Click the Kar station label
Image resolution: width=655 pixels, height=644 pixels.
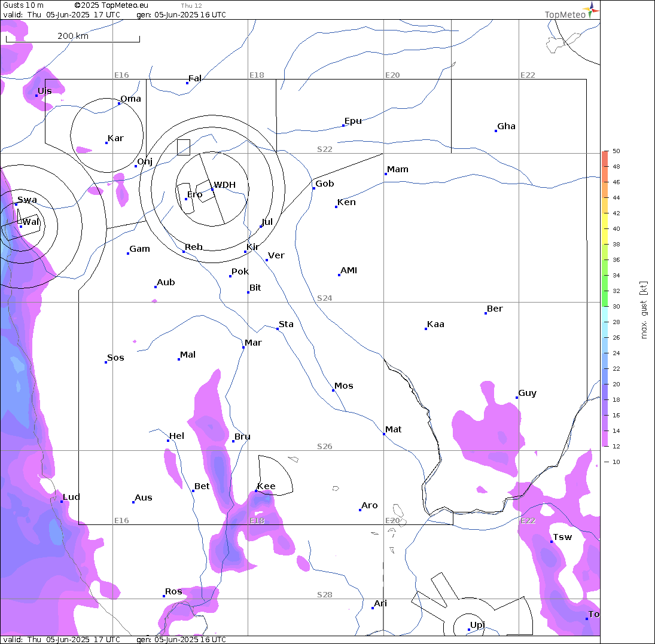tap(115, 138)
